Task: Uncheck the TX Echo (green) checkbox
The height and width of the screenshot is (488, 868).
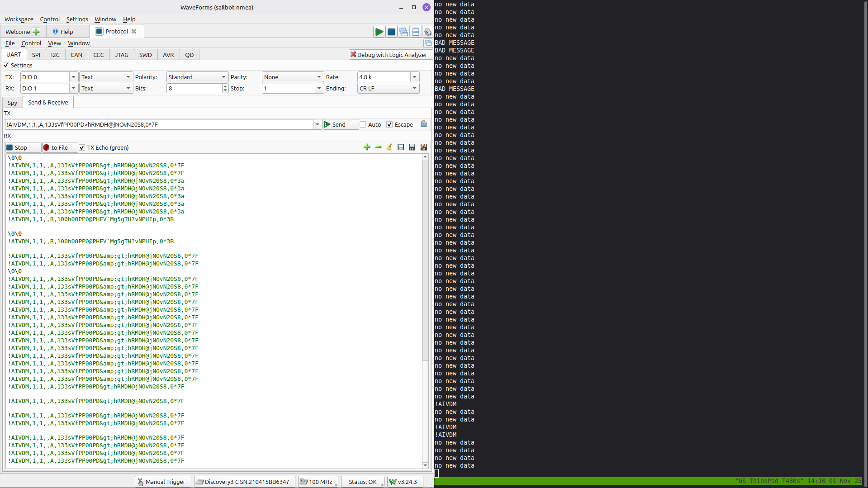Action: click(x=82, y=147)
